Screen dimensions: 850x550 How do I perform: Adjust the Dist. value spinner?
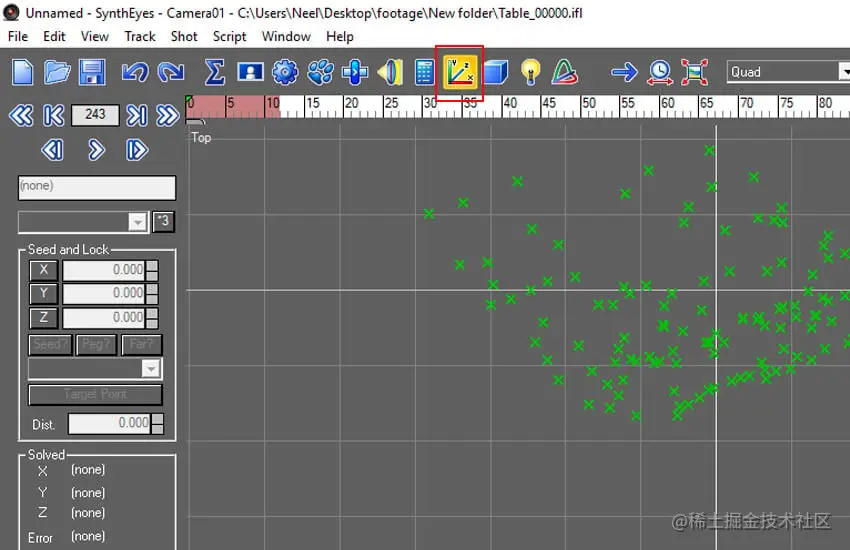click(x=157, y=424)
